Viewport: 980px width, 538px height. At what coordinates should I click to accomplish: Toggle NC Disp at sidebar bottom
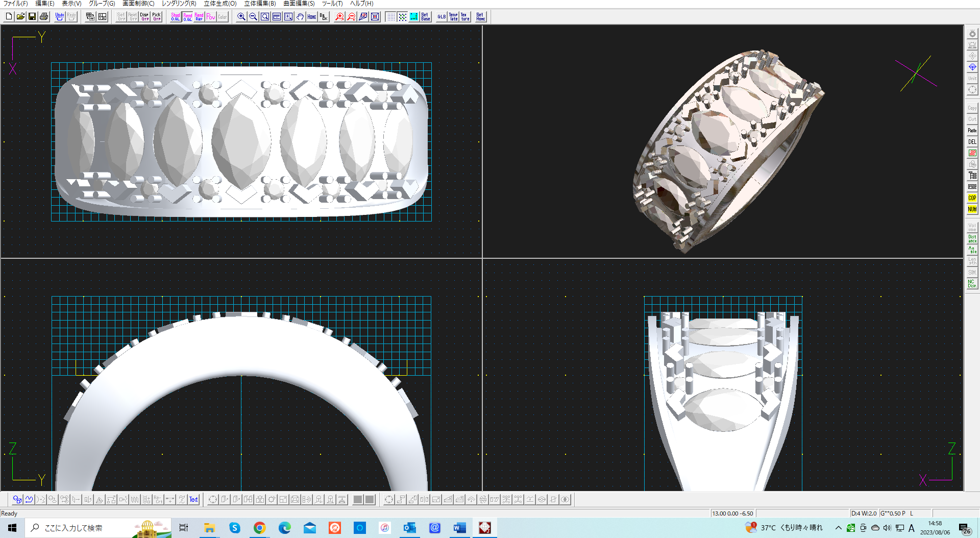(x=971, y=283)
